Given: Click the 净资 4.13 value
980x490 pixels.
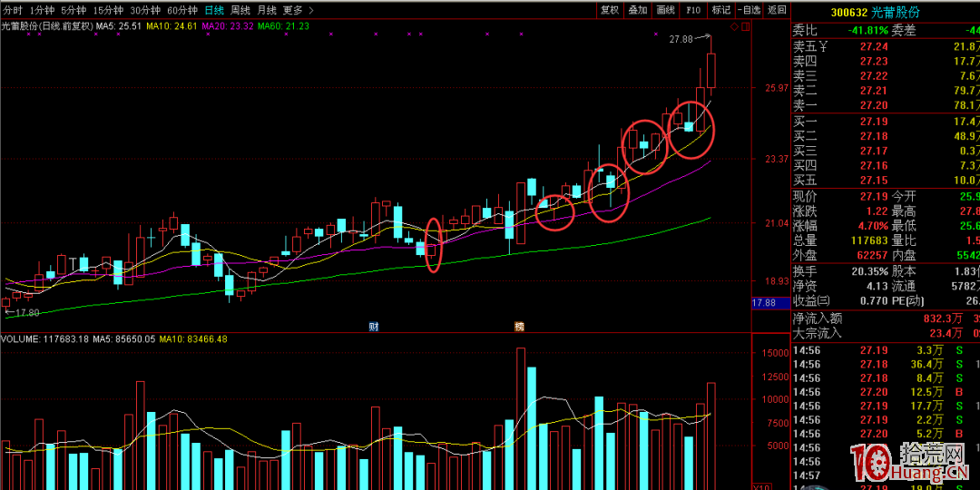Looking at the screenshot, I should point(876,286).
